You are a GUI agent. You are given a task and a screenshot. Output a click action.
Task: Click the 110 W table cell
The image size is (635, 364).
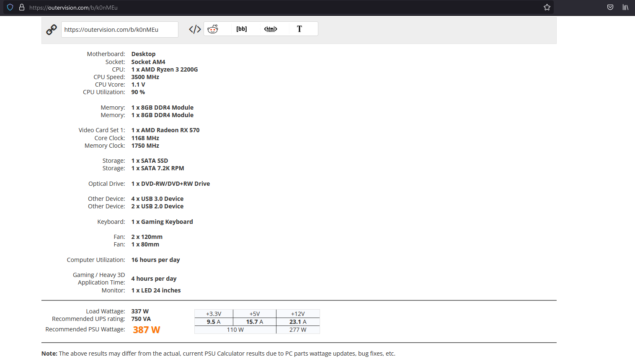coord(235,330)
